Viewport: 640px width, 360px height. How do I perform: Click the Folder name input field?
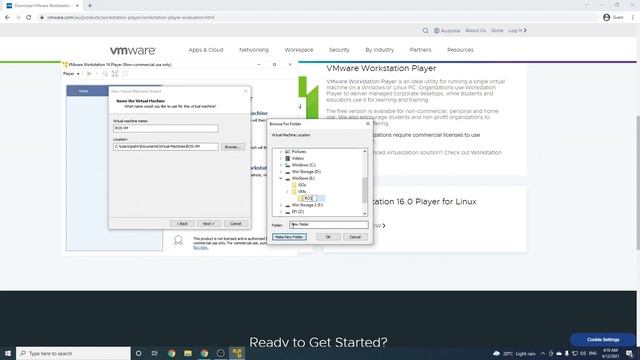pos(329,224)
